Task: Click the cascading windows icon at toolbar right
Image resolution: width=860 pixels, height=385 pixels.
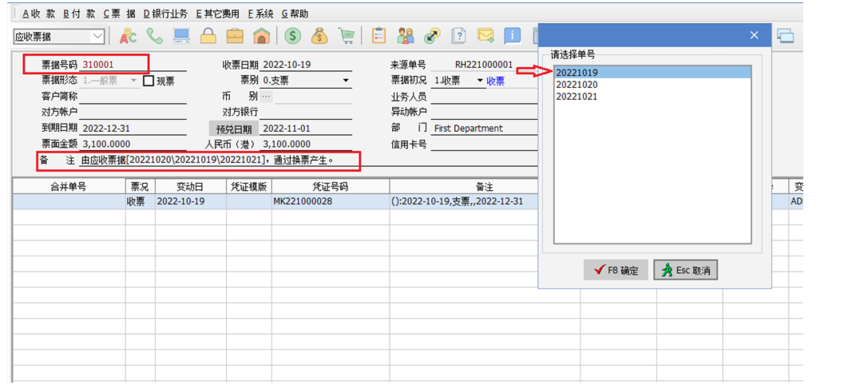Action: (785, 36)
